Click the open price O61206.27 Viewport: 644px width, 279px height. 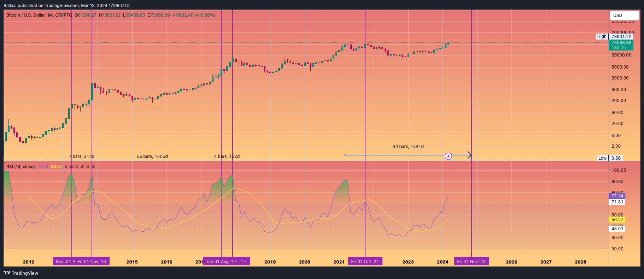86,15
